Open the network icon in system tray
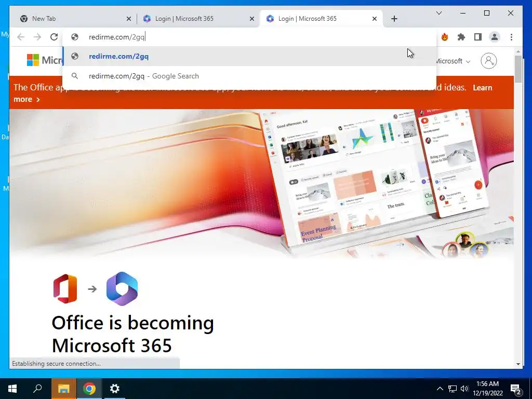Image resolution: width=532 pixels, height=399 pixels. point(453,389)
